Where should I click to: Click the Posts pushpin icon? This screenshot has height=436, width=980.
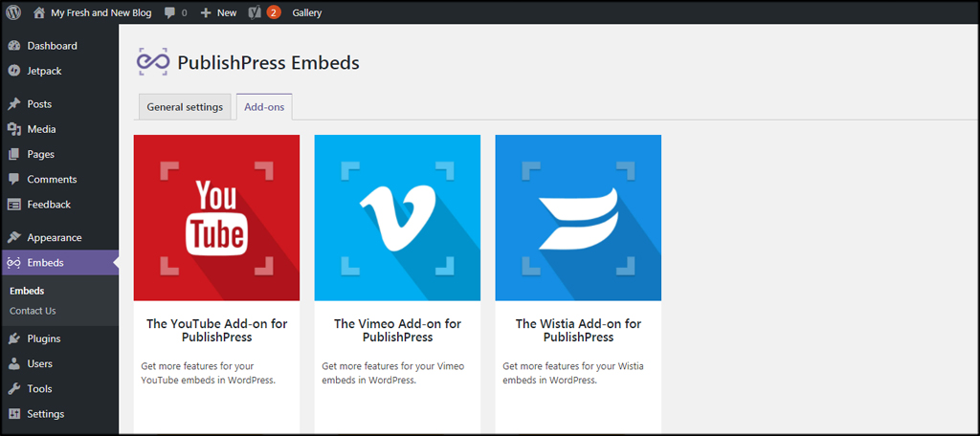point(14,104)
